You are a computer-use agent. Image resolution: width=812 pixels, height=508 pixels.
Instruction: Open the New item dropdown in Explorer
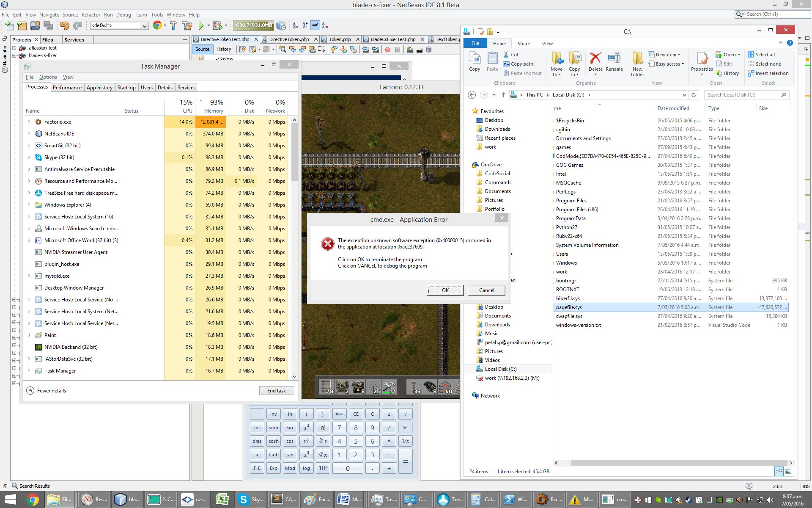pos(664,55)
